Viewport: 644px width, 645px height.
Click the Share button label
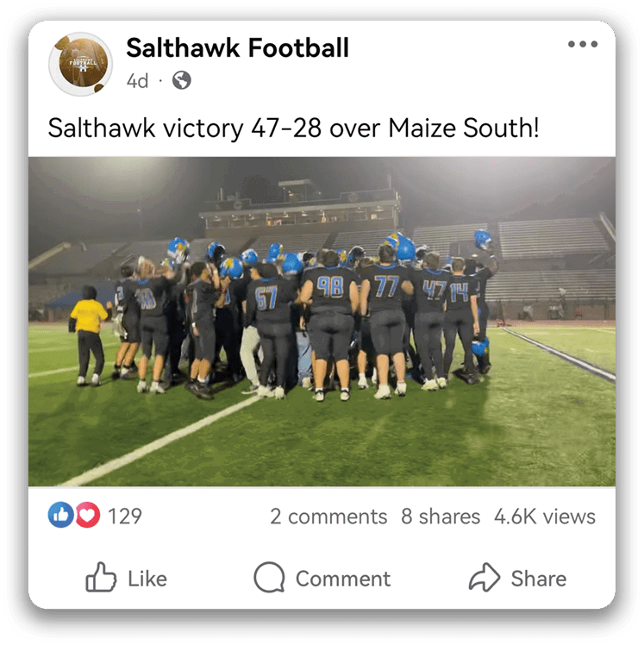[538, 579]
